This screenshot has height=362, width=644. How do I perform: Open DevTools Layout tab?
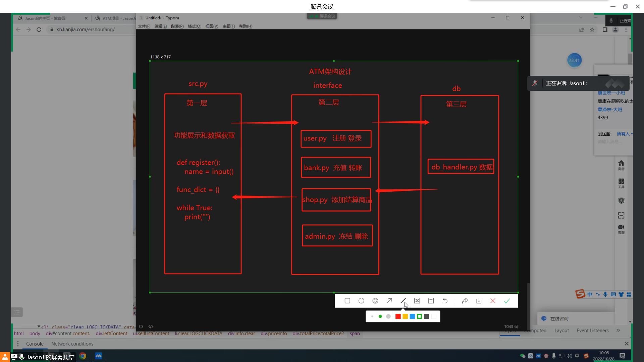tap(561, 330)
